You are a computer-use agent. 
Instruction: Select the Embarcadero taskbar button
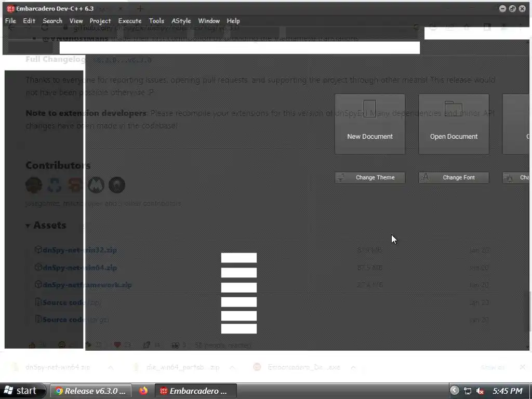click(196, 391)
